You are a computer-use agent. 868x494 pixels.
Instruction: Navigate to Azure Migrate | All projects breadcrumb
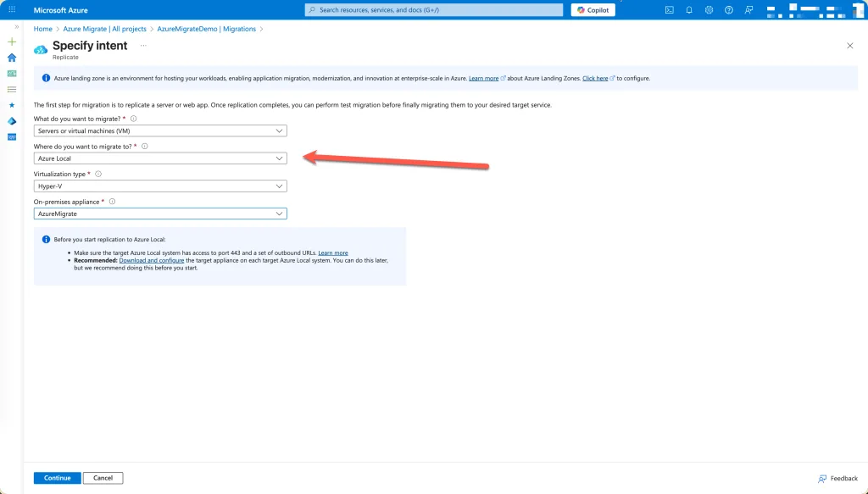pyautogui.click(x=104, y=29)
